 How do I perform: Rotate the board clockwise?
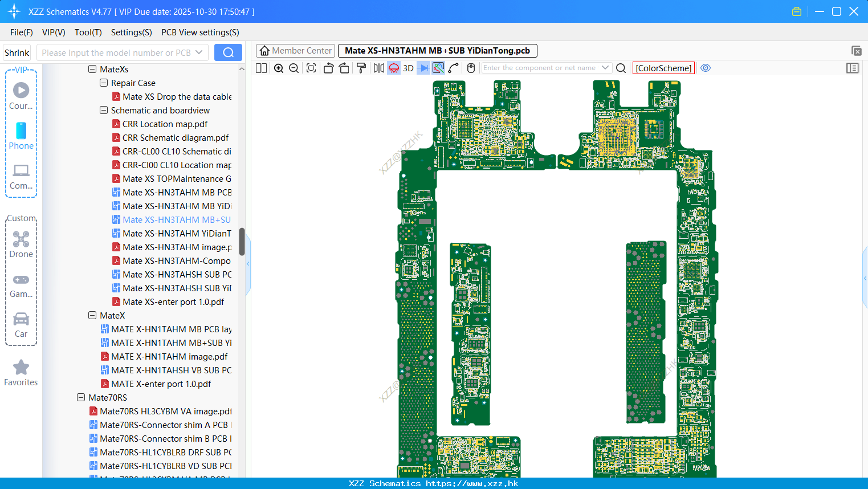click(x=344, y=68)
